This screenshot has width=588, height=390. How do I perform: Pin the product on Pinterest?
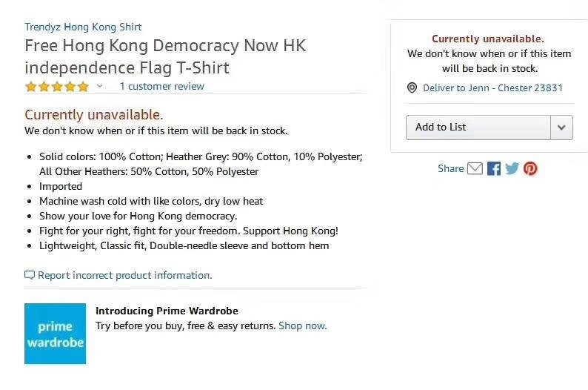(530, 168)
